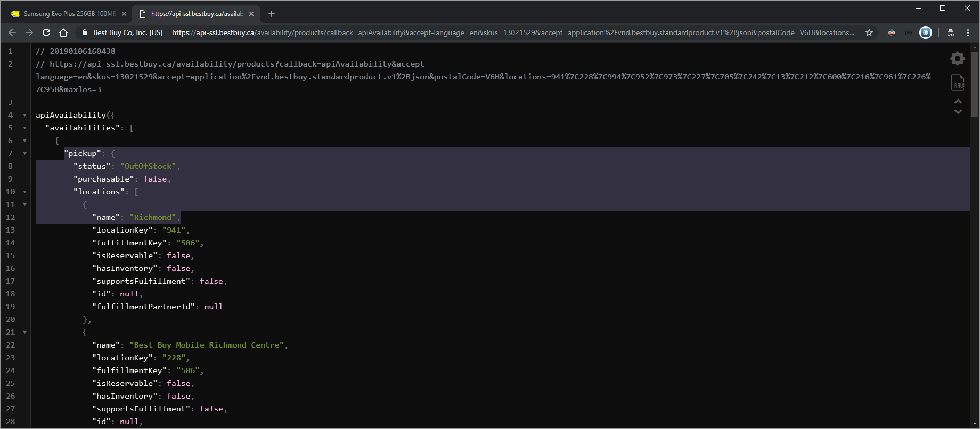The image size is (980, 429).
Task: Go forward to the next page
Action: pyautogui.click(x=29, y=32)
